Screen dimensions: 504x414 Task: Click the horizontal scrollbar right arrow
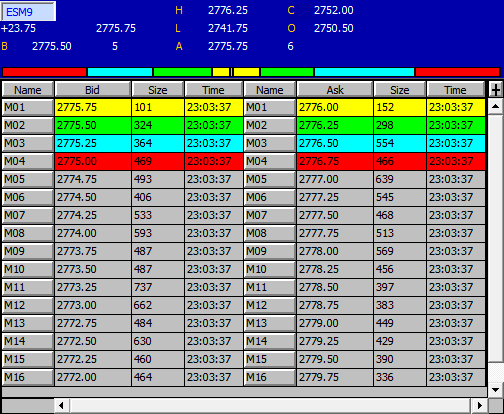point(480,406)
